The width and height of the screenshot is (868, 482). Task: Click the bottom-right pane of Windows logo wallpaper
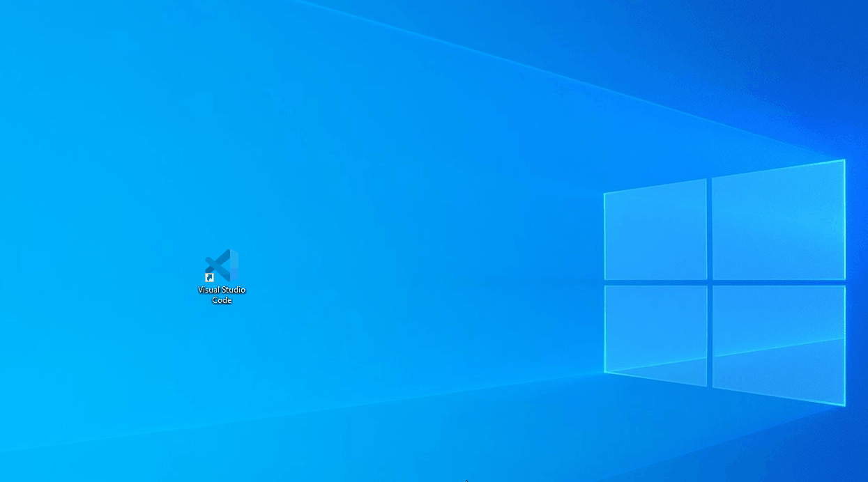(778, 341)
